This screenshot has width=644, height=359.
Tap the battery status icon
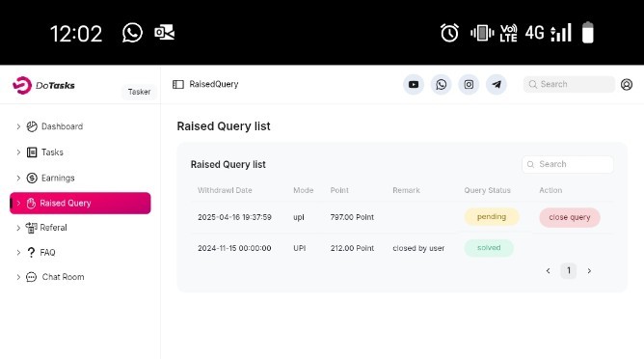588,33
